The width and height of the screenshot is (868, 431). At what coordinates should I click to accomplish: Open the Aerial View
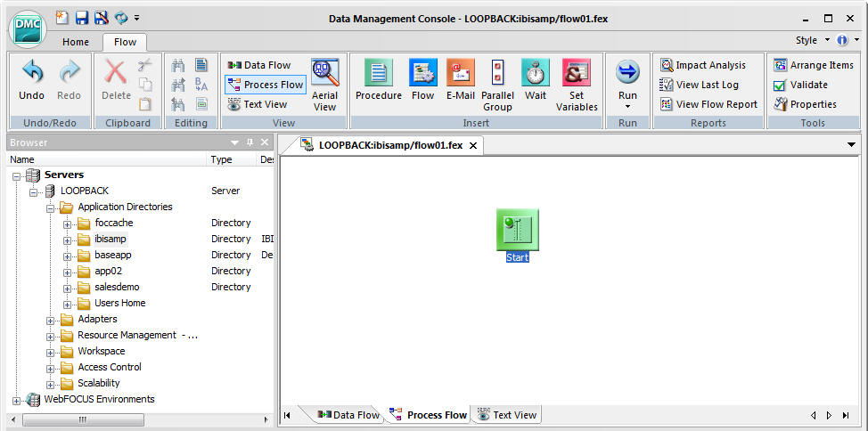pos(325,85)
